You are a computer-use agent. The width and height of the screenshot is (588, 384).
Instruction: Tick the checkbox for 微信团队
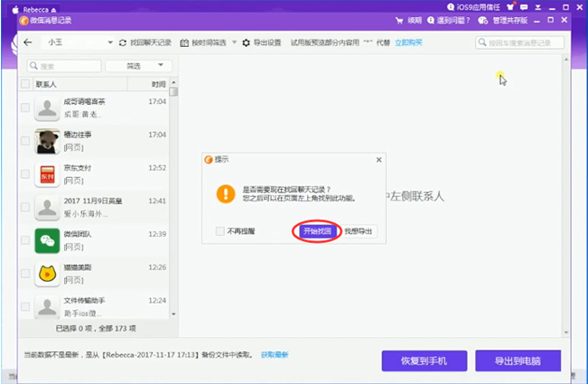coord(25,240)
